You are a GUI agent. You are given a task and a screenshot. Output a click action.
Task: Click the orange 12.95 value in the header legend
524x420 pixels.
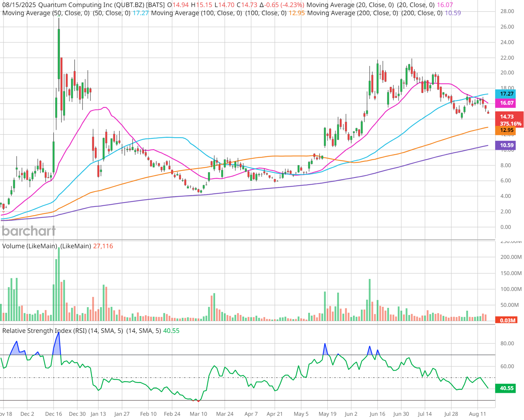click(297, 13)
